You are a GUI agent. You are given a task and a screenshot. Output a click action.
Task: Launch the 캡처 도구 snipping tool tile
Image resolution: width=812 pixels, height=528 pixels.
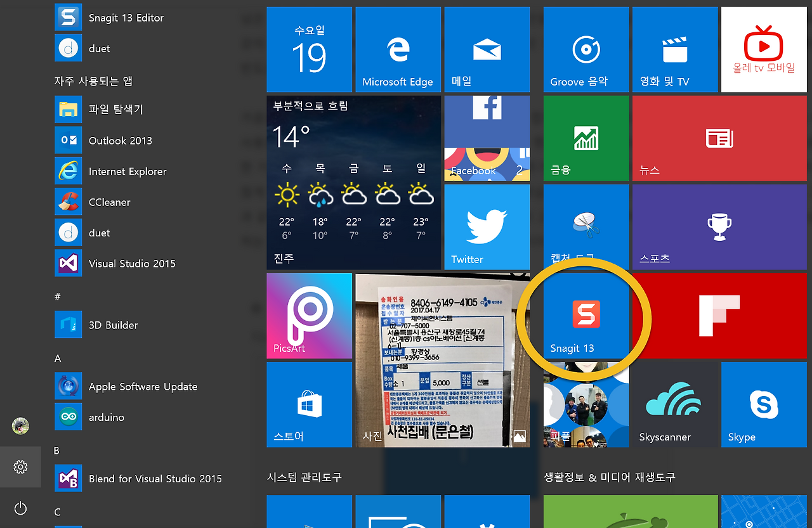coord(586,227)
